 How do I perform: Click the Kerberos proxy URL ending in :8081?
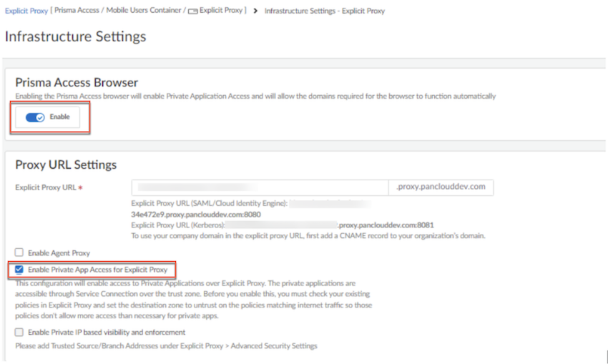click(386, 225)
